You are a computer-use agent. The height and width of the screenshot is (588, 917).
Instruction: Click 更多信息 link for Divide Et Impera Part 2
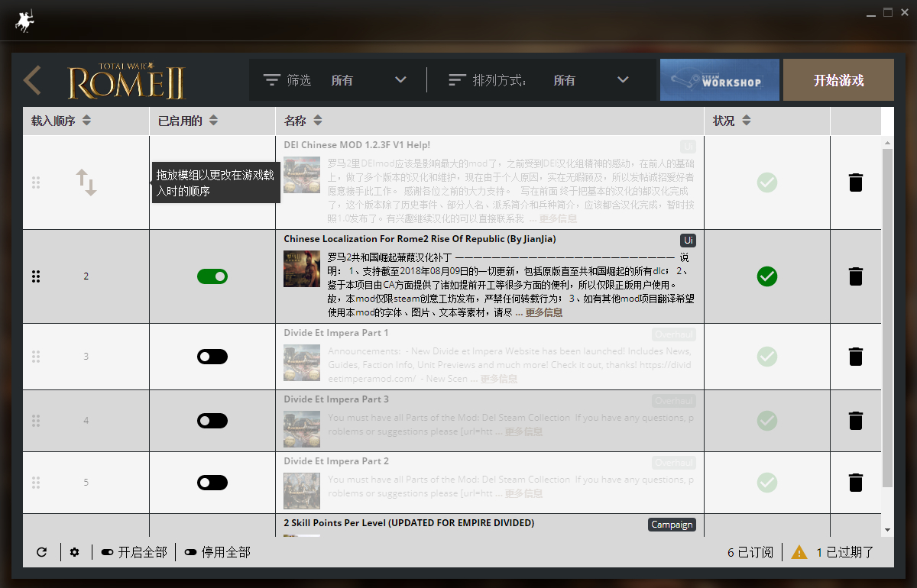tap(524, 493)
